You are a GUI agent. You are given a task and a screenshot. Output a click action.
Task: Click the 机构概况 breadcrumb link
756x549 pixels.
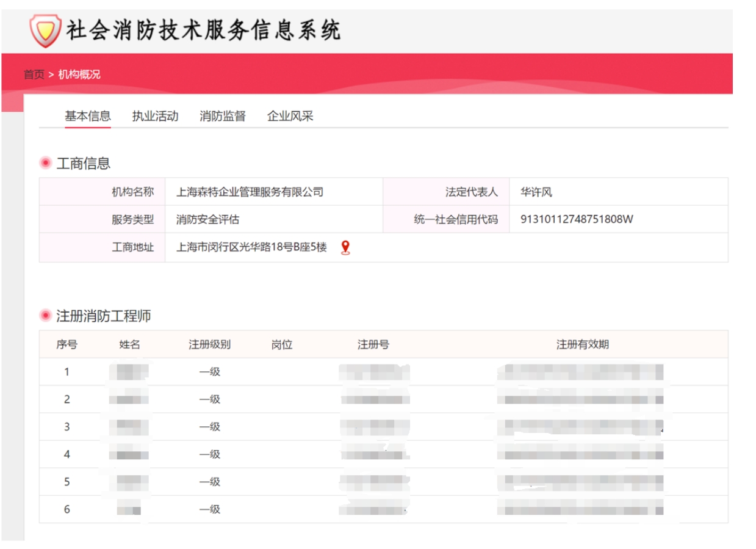(x=79, y=75)
